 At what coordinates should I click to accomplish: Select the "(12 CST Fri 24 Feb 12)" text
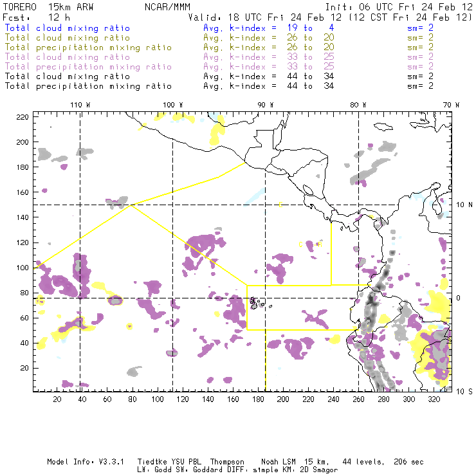410,17
